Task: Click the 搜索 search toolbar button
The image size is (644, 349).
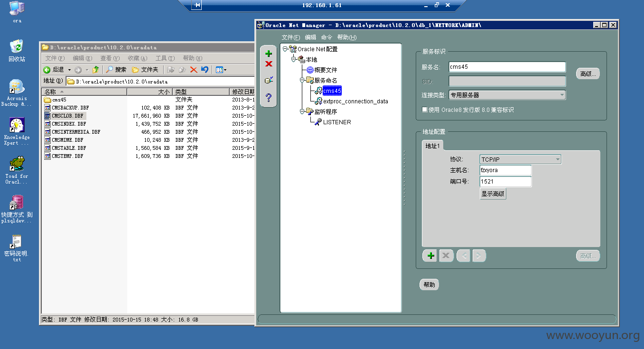Action: (x=116, y=70)
